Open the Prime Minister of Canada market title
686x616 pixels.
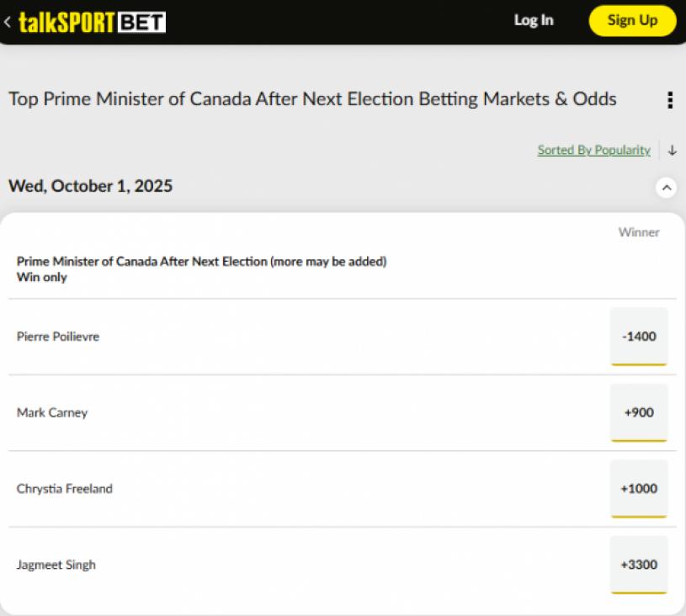point(201,262)
